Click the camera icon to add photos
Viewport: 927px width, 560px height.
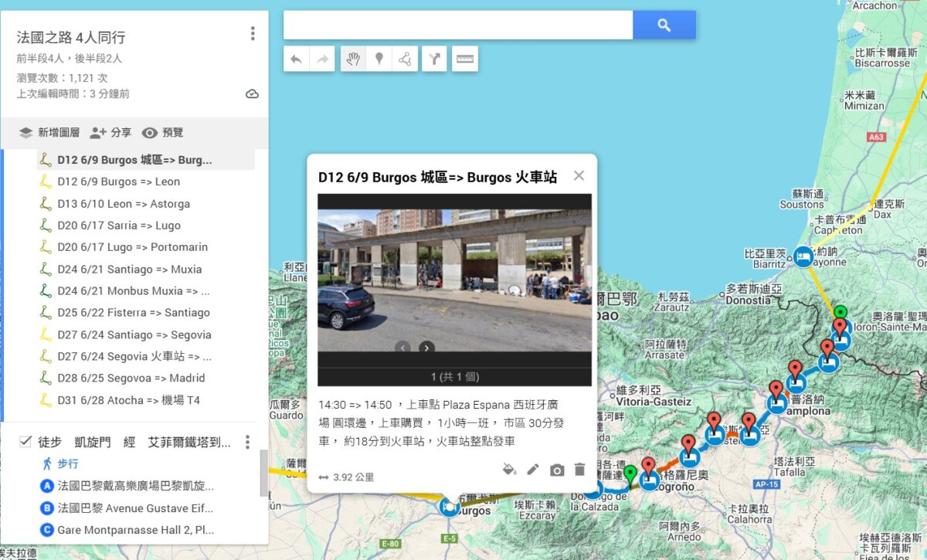pos(557,470)
